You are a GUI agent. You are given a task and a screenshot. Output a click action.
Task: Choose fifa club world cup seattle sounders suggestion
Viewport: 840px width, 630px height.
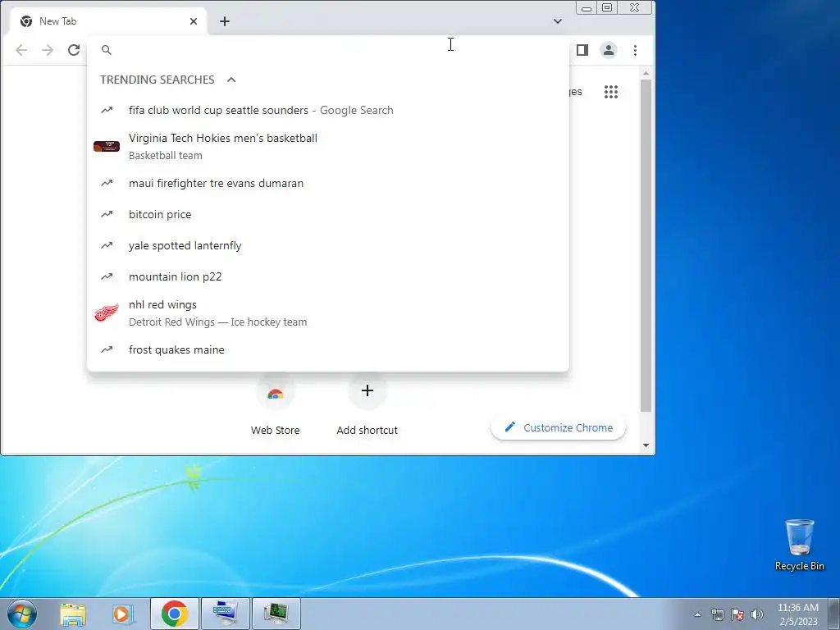tap(328, 110)
